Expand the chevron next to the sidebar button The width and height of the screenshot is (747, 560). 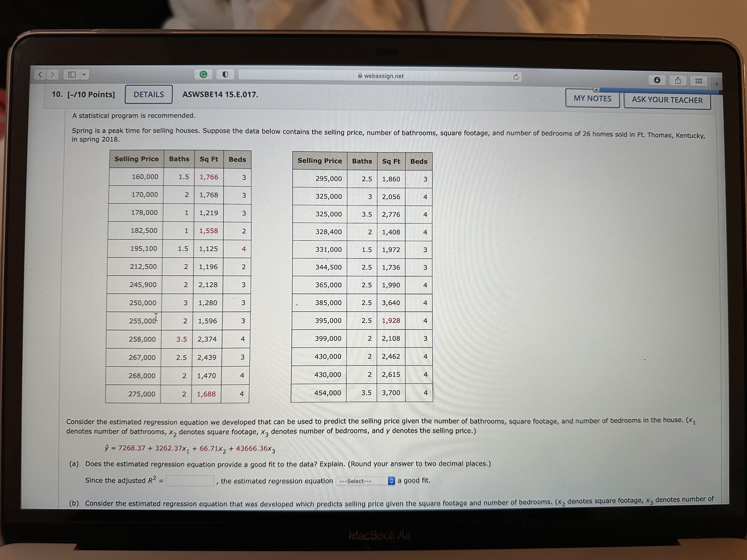point(84,75)
